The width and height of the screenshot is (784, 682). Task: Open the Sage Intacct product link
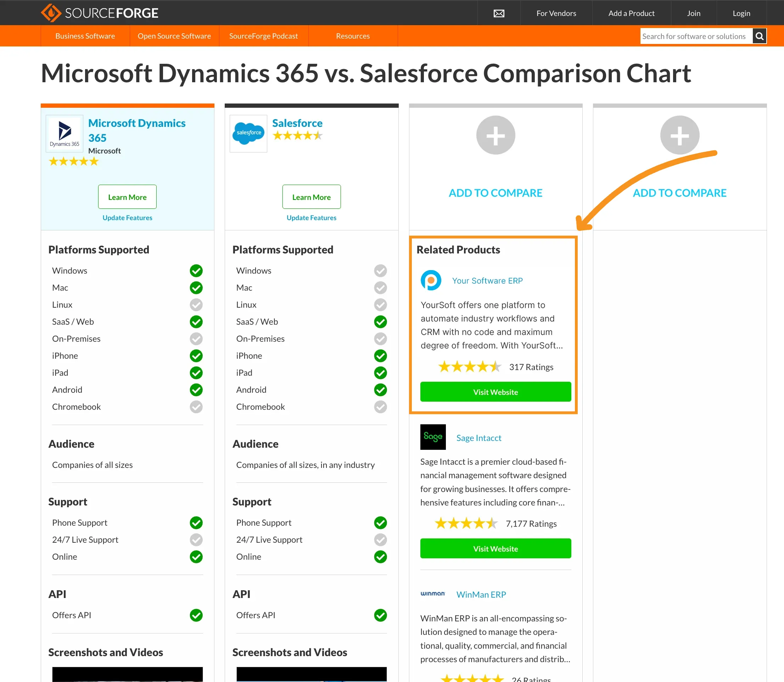pyautogui.click(x=479, y=438)
